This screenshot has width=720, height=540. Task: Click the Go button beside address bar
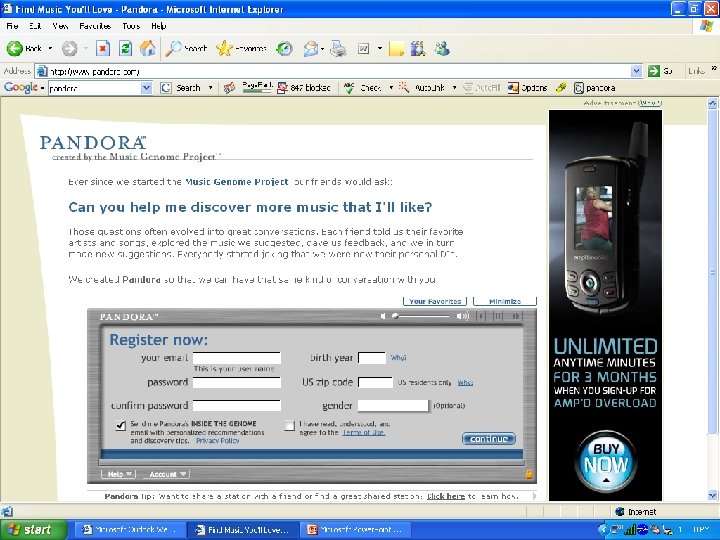point(660,71)
